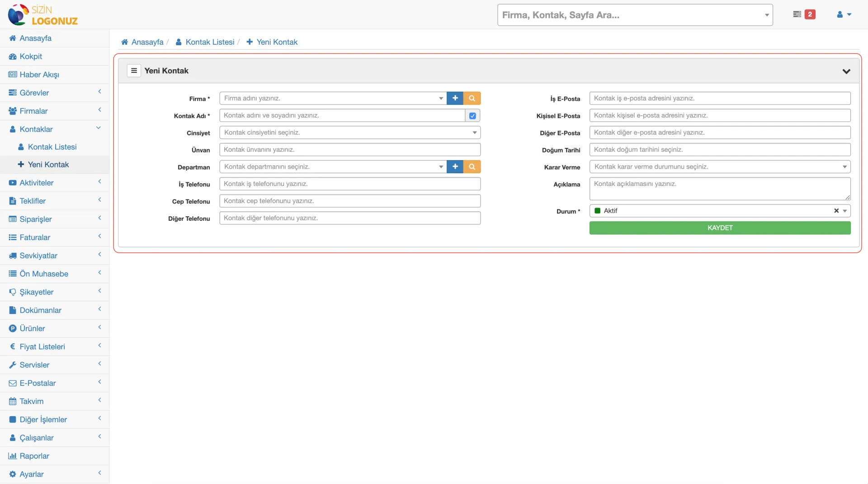The width and height of the screenshot is (868, 484).
Task: Click the hamburger icon on Yeni Kontak panel
Action: tap(134, 71)
